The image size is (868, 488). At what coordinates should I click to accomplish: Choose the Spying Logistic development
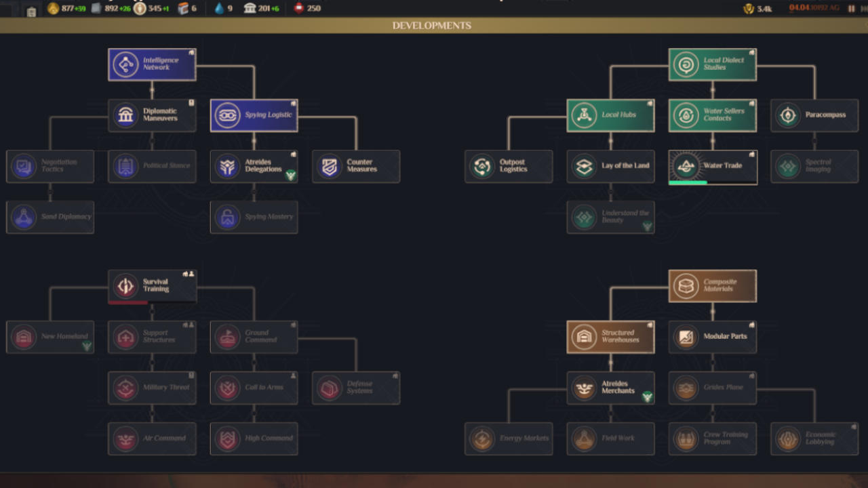[254, 115]
